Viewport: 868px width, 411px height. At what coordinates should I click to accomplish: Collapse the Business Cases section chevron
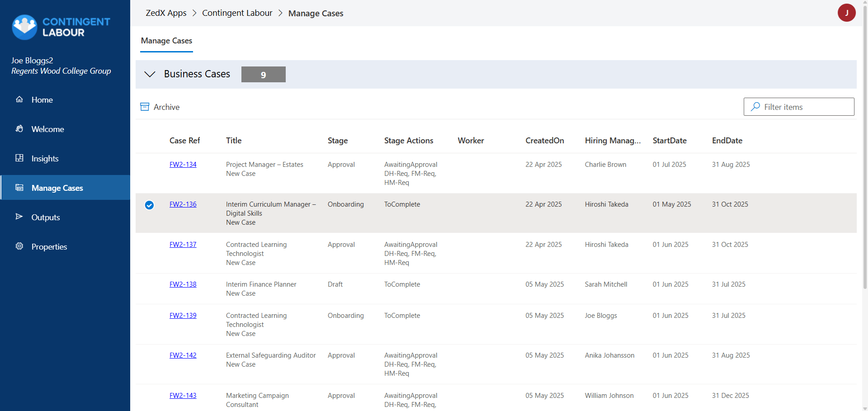pyautogui.click(x=150, y=74)
